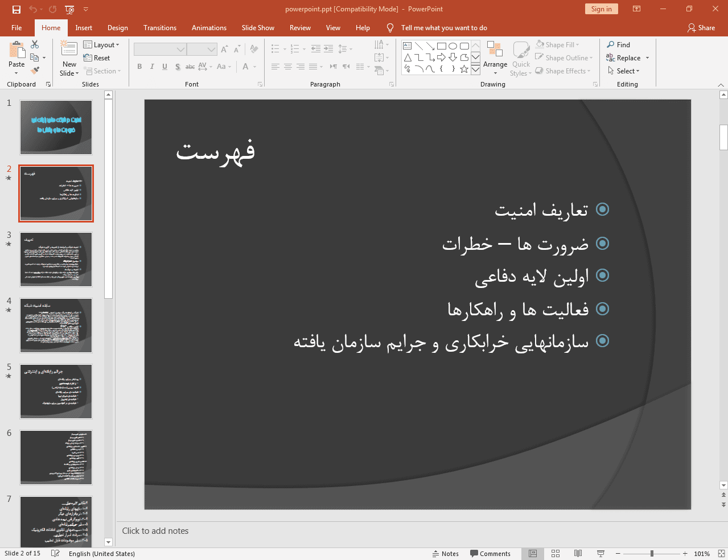Adjust the zoom slider handle
The height and width of the screenshot is (560, 728).
(652, 554)
